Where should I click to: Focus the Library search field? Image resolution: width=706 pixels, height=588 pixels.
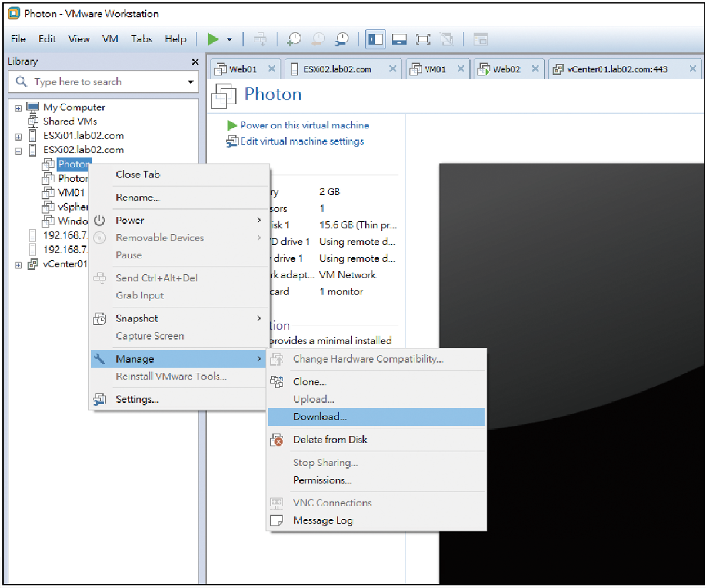pos(104,82)
